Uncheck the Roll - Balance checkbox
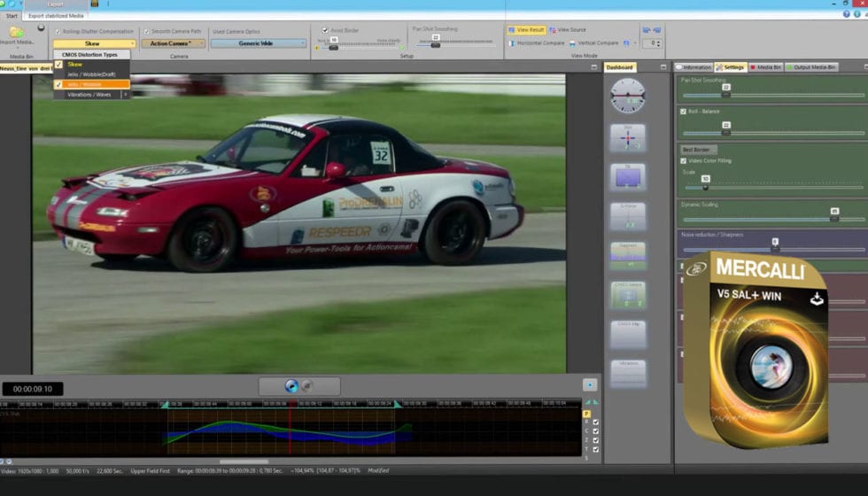Viewport: 868px width, 496px height. (683, 112)
